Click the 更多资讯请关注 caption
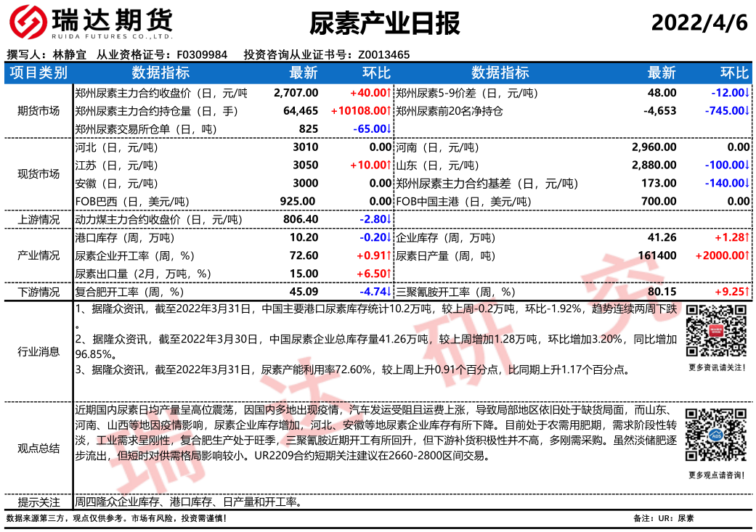Screen dimensions: 756x532 tap(717, 368)
